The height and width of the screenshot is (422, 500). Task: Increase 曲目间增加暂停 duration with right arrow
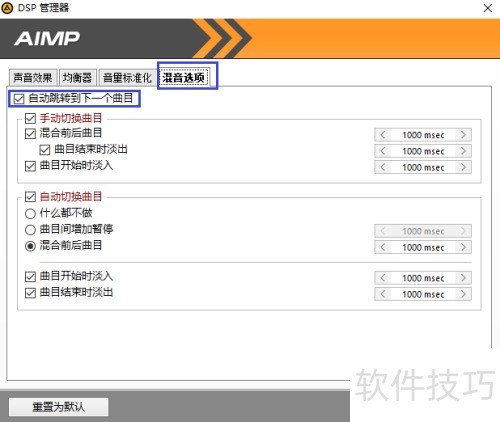[463, 231]
